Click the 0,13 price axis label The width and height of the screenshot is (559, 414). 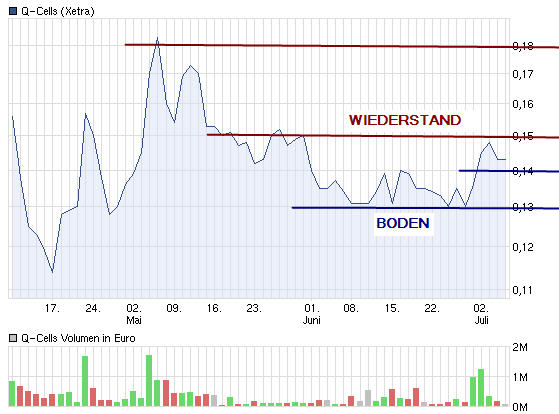point(523,207)
